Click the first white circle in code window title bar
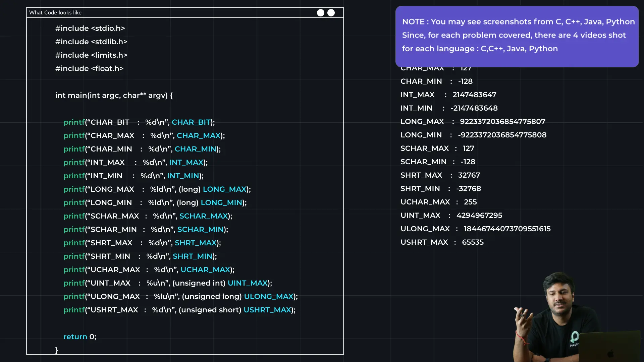Viewport: 644px width, 362px height. [x=321, y=13]
